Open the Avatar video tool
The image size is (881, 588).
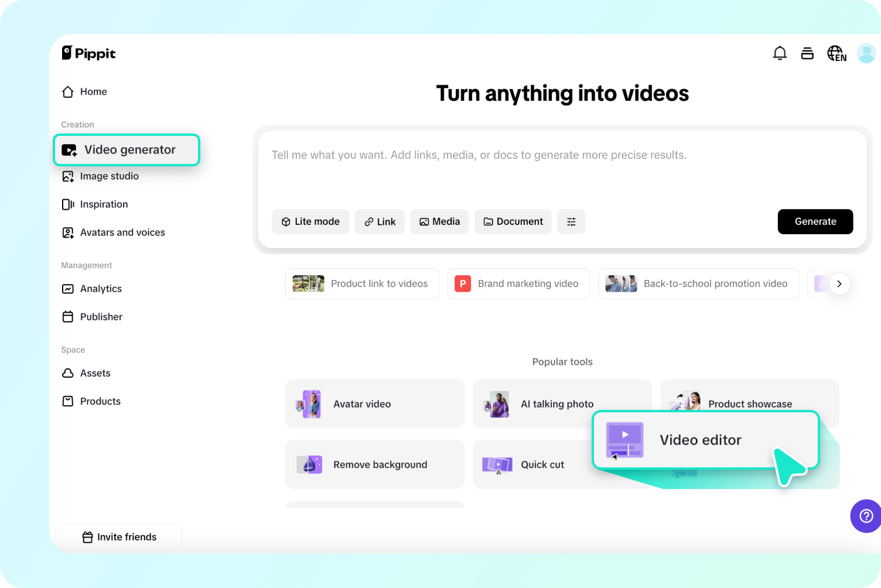[x=374, y=404]
